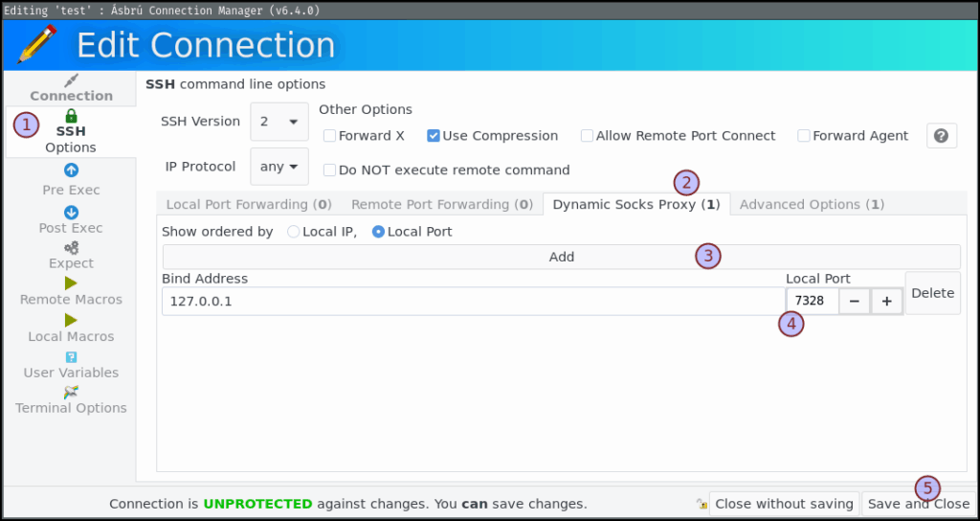Viewport: 980px width, 521px height.
Task: Switch to Local Port Forwarding tab
Action: tap(249, 205)
